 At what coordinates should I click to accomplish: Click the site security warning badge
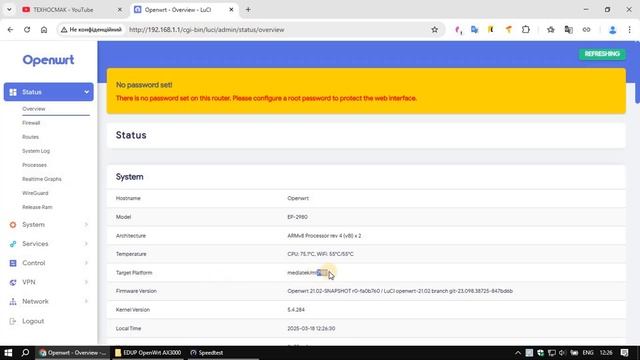click(91, 30)
